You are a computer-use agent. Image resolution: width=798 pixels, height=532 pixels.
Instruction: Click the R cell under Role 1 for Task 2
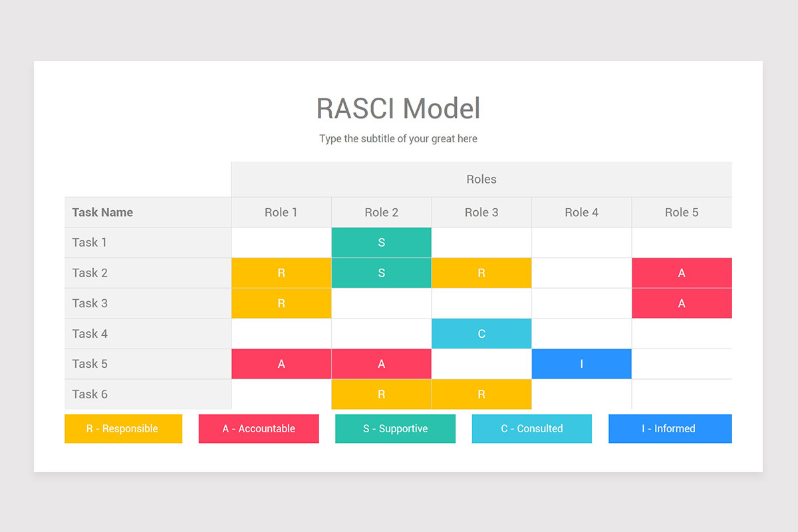[x=281, y=273]
